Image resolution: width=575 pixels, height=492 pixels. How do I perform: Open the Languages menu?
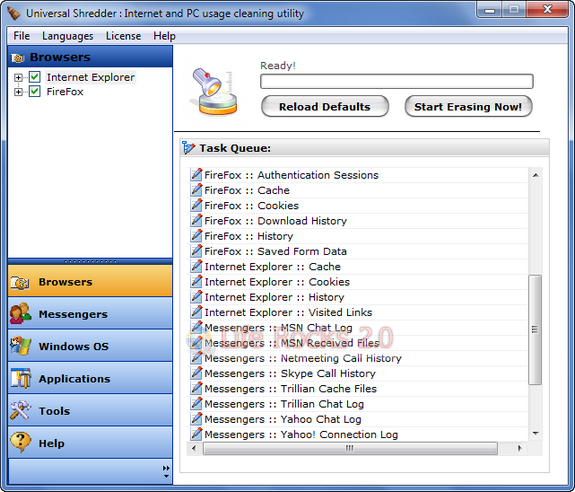[67, 36]
